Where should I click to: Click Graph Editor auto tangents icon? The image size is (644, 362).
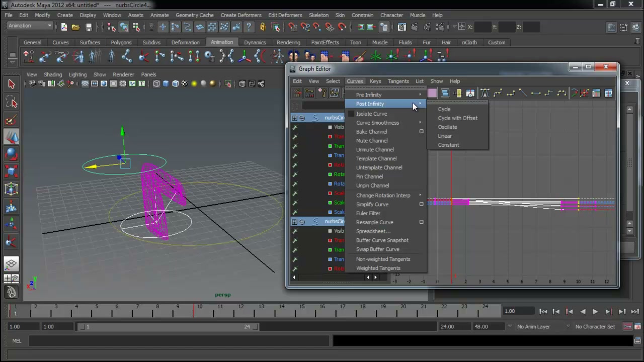tap(485, 93)
